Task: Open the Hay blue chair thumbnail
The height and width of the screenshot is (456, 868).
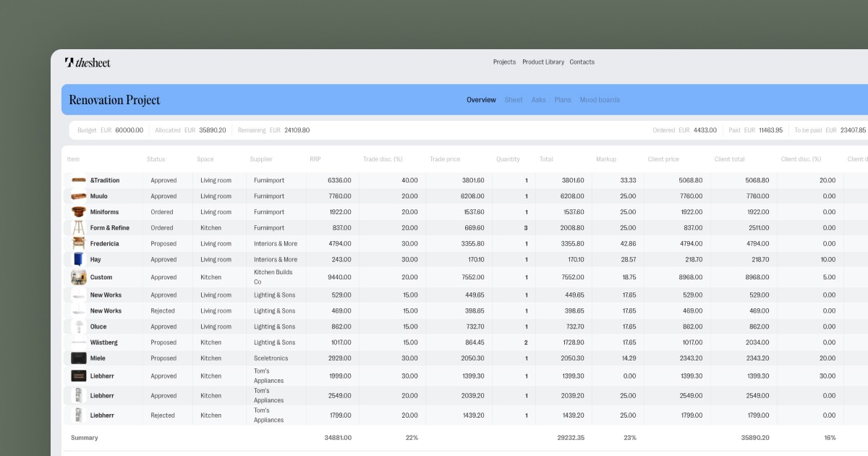Action: click(79, 260)
